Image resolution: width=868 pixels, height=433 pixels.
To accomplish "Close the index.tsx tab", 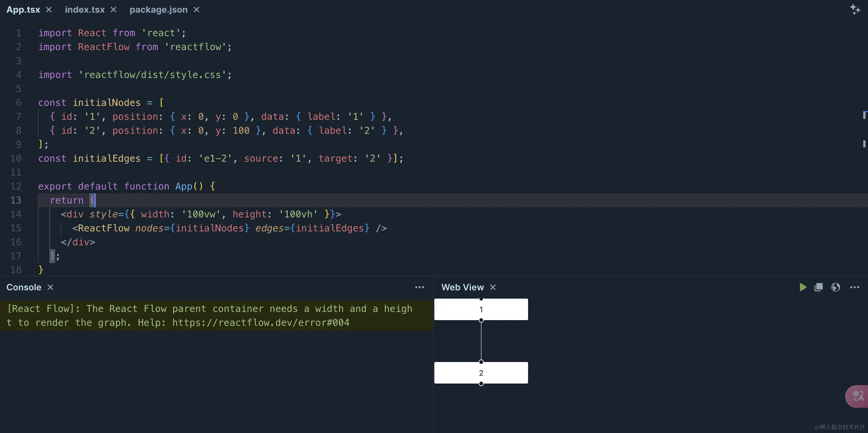I will pos(113,10).
